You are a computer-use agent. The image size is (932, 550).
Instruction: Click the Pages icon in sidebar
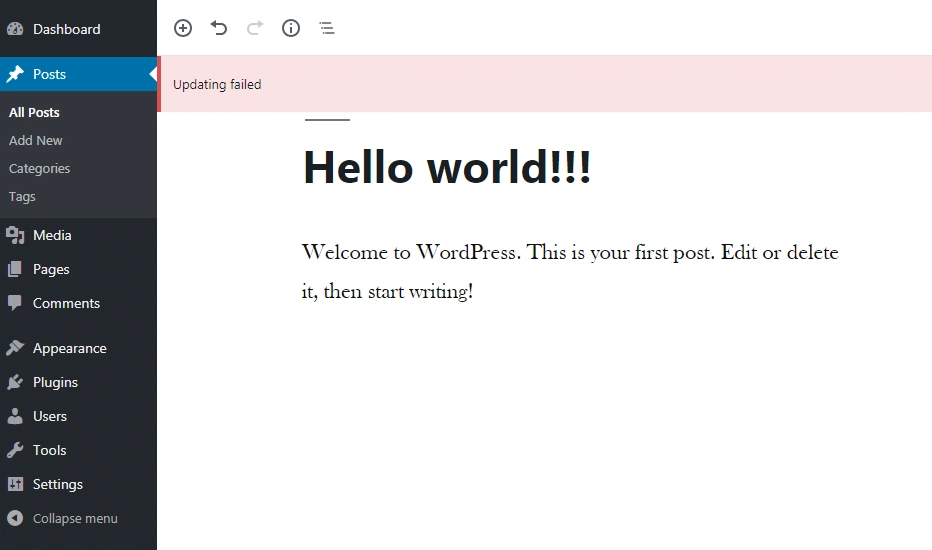tap(15, 269)
